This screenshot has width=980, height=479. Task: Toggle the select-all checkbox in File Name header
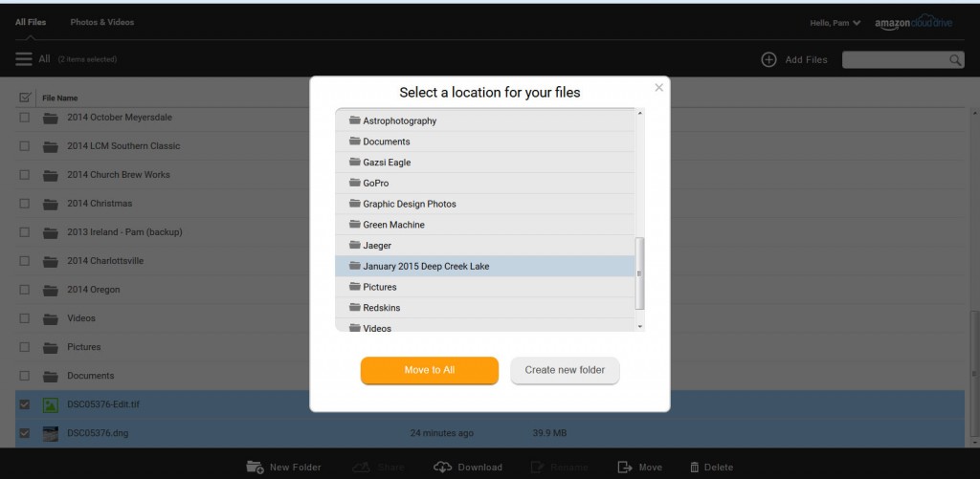[25, 98]
